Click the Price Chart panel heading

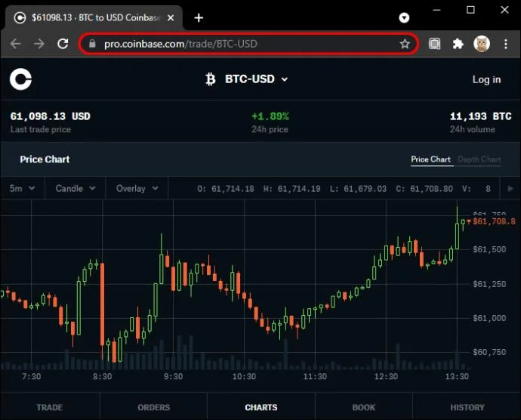[45, 159]
